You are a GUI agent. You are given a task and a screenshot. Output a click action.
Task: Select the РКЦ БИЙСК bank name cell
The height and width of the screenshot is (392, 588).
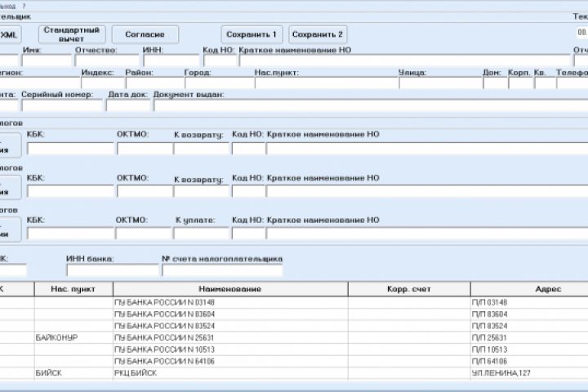tap(230, 373)
